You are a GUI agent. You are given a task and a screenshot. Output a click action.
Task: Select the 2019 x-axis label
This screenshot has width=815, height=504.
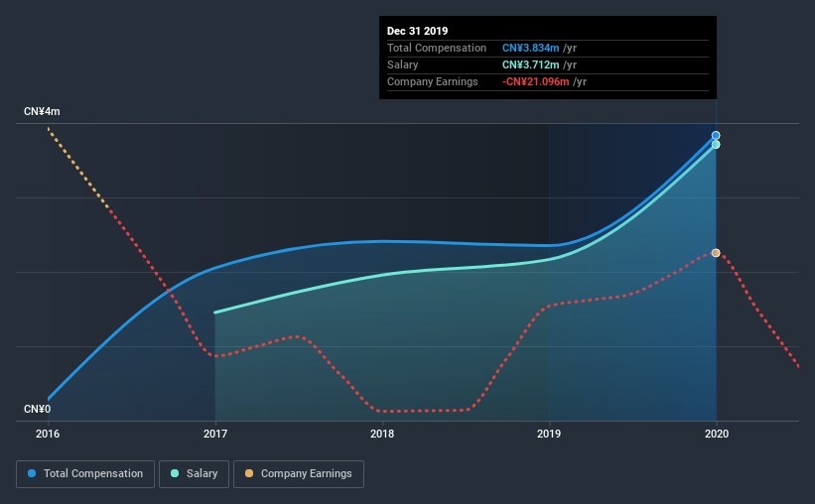point(549,434)
